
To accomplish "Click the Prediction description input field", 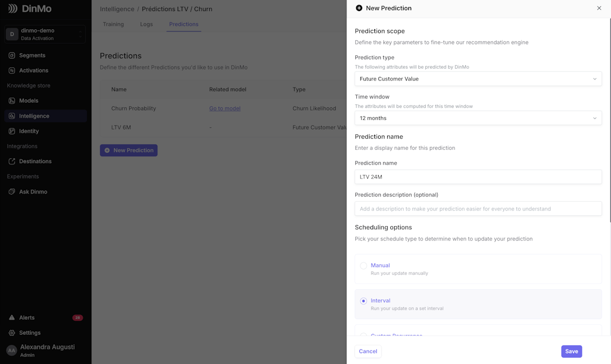I will point(478,209).
